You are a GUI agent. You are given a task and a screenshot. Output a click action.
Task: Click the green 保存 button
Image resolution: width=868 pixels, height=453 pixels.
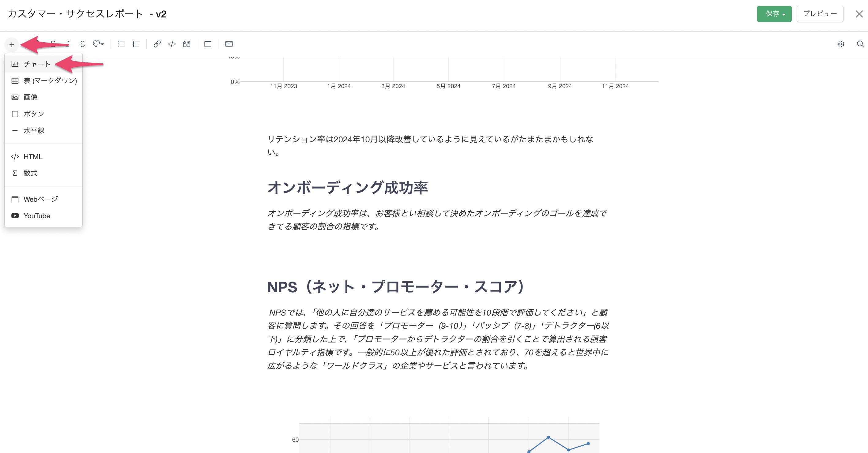(x=774, y=14)
